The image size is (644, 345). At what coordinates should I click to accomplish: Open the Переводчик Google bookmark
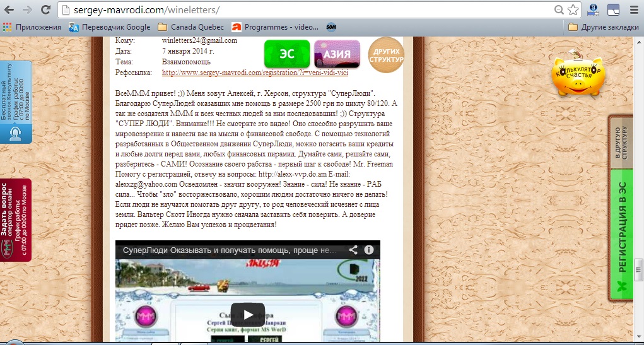[109, 27]
